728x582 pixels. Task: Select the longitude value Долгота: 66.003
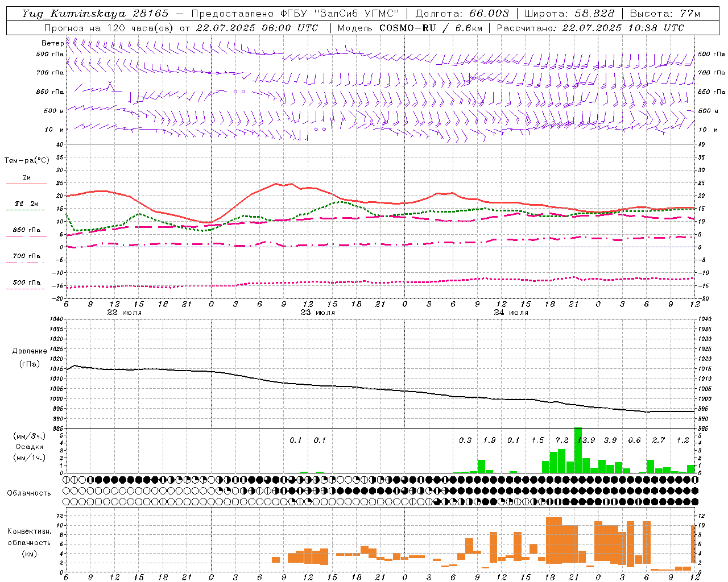tap(462, 13)
